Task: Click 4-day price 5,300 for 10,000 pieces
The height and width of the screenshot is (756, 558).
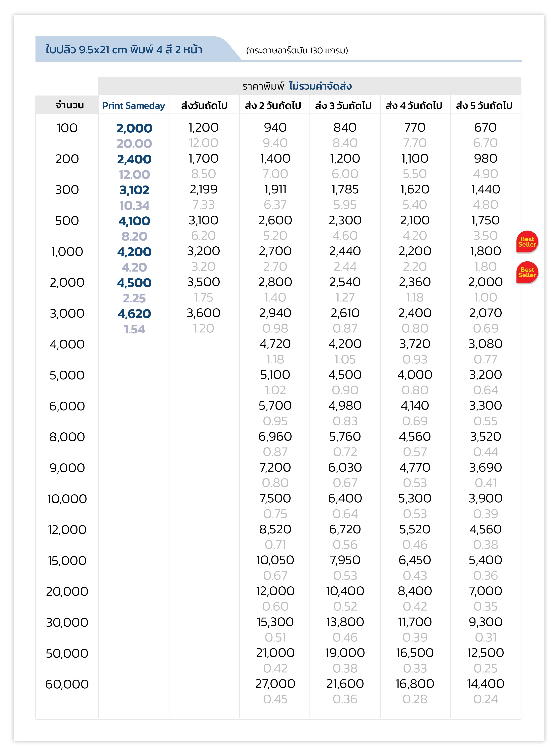Action: pos(415,498)
